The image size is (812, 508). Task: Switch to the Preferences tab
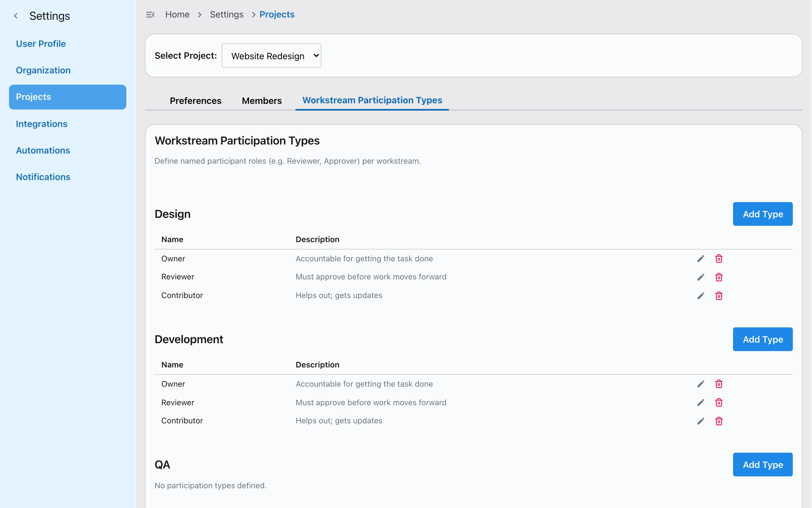pos(195,100)
